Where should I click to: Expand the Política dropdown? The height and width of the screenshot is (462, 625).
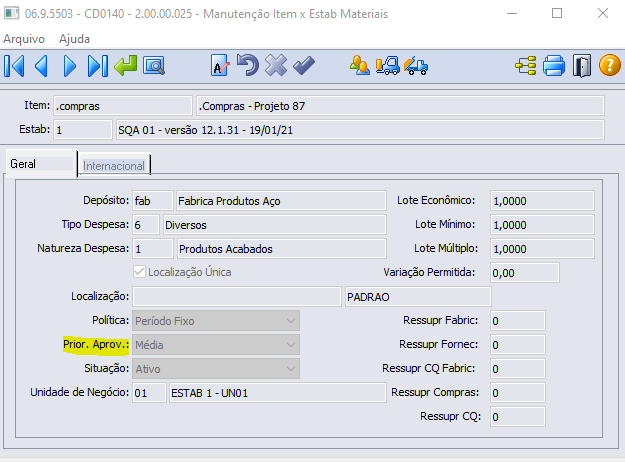216,321
